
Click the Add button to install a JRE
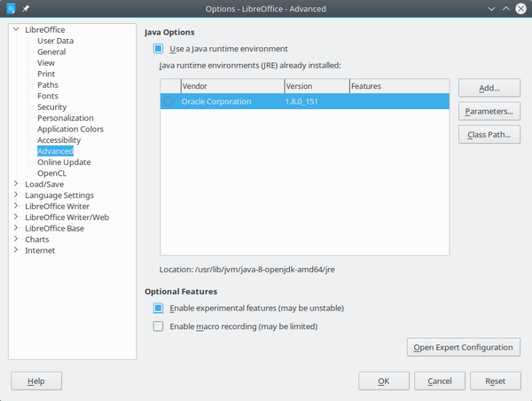click(x=489, y=88)
